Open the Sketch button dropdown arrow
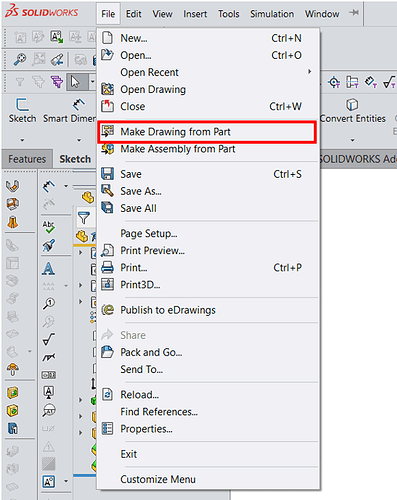The height and width of the screenshot is (500, 397). tap(22, 140)
